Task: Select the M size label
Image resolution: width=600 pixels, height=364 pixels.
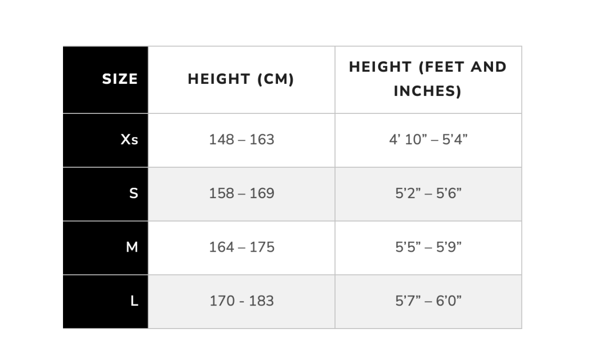Action: 132,247
